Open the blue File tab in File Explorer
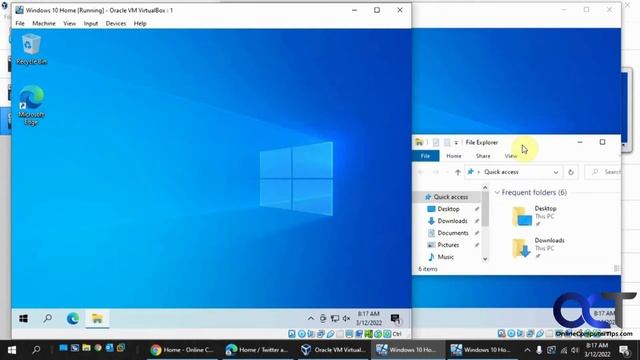 pos(425,156)
